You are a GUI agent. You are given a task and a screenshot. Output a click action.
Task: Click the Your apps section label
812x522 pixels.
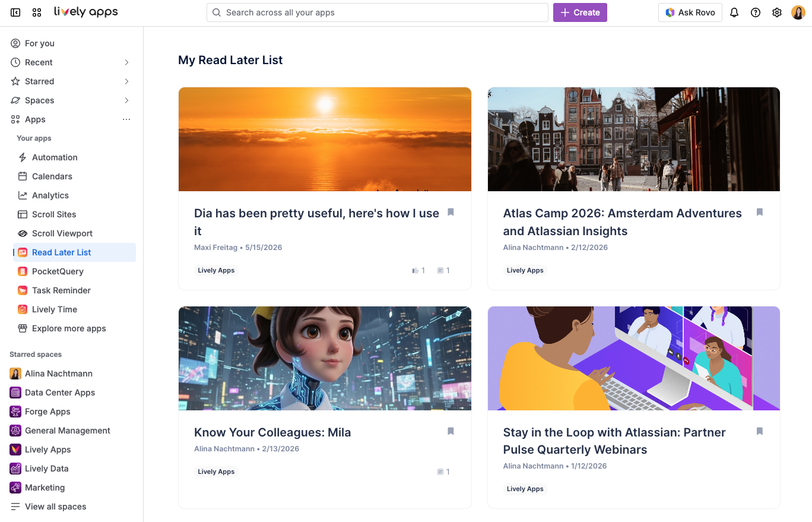pos(34,138)
